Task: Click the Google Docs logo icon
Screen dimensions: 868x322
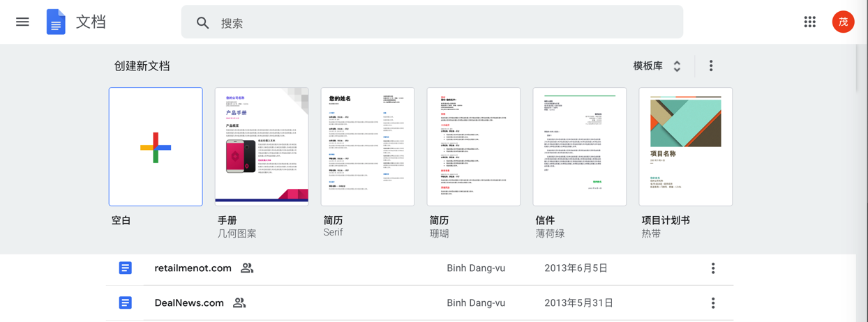Action: (x=56, y=22)
